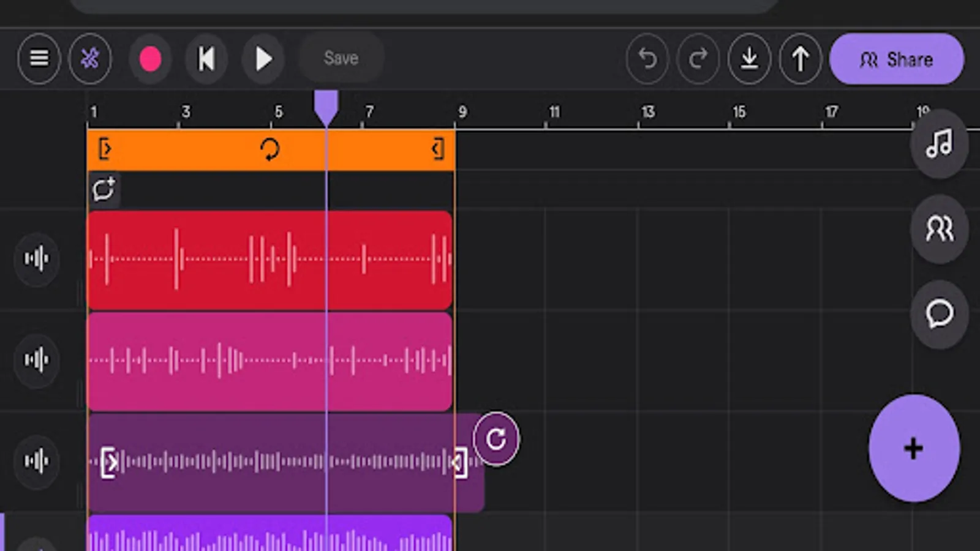The height and width of the screenshot is (551, 980).
Task: Click the purple playhead handle
Action: pyautogui.click(x=326, y=107)
